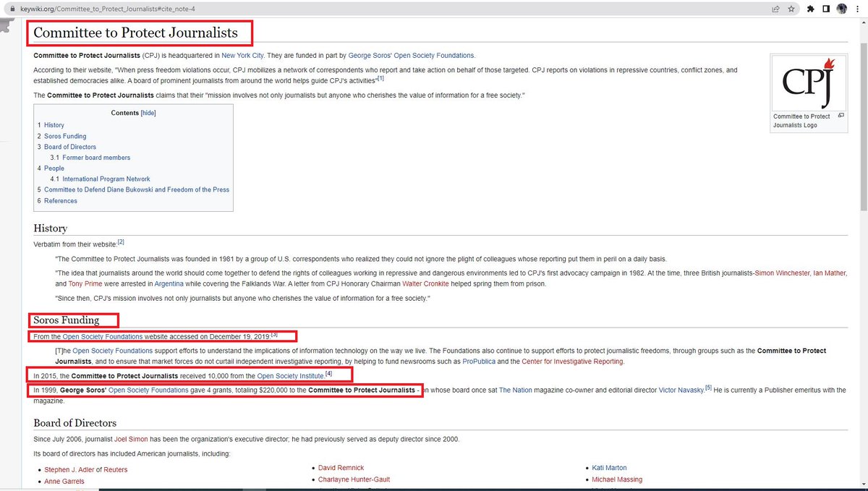Open ProPublica link
The image size is (868, 491).
coord(480,362)
